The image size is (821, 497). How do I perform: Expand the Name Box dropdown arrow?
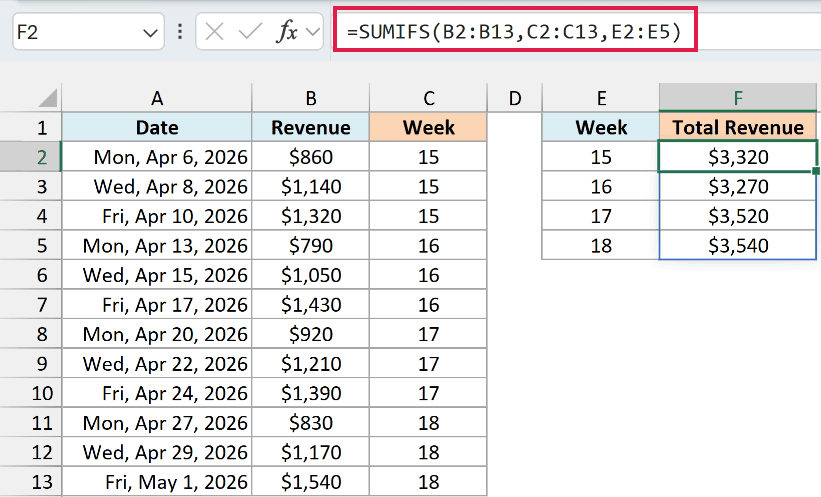[x=150, y=33]
